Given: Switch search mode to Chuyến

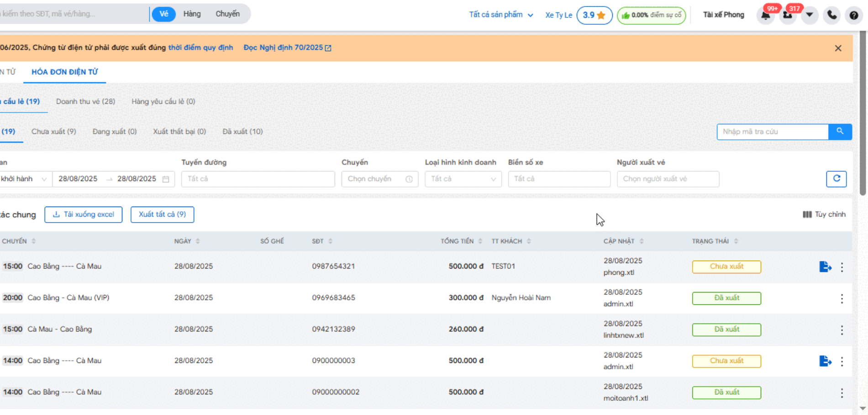Looking at the screenshot, I should coord(227,14).
